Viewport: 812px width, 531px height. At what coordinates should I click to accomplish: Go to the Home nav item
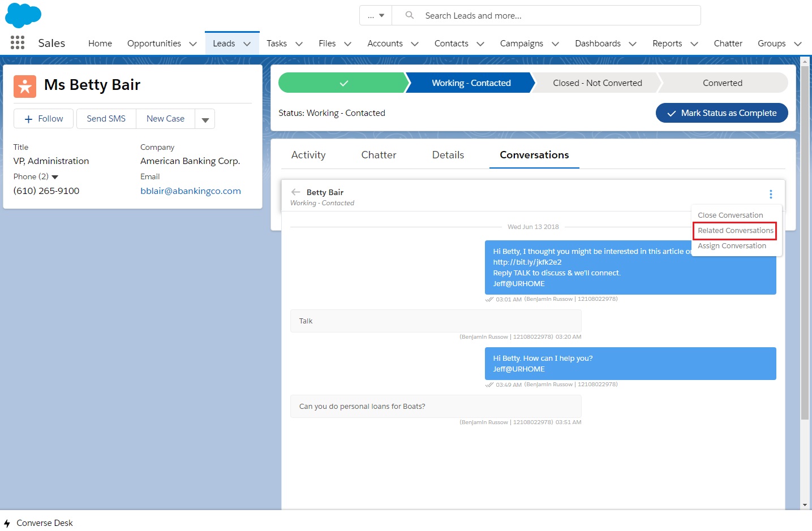(100, 44)
